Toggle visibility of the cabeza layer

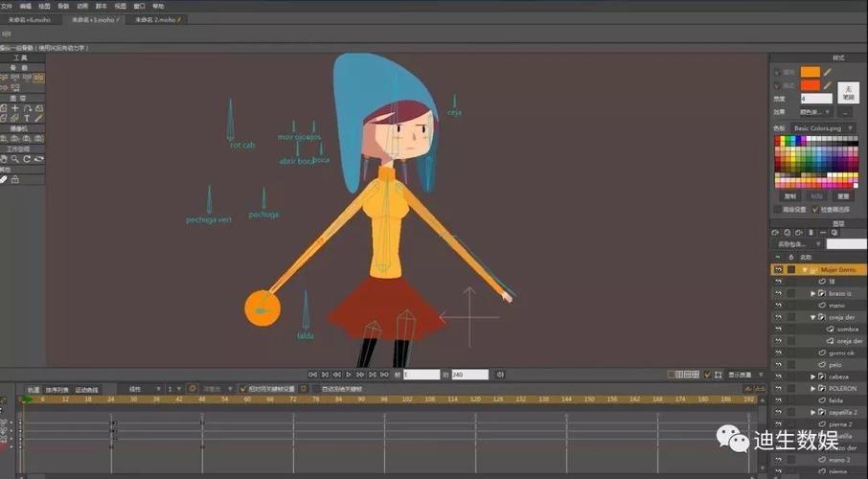click(x=778, y=377)
